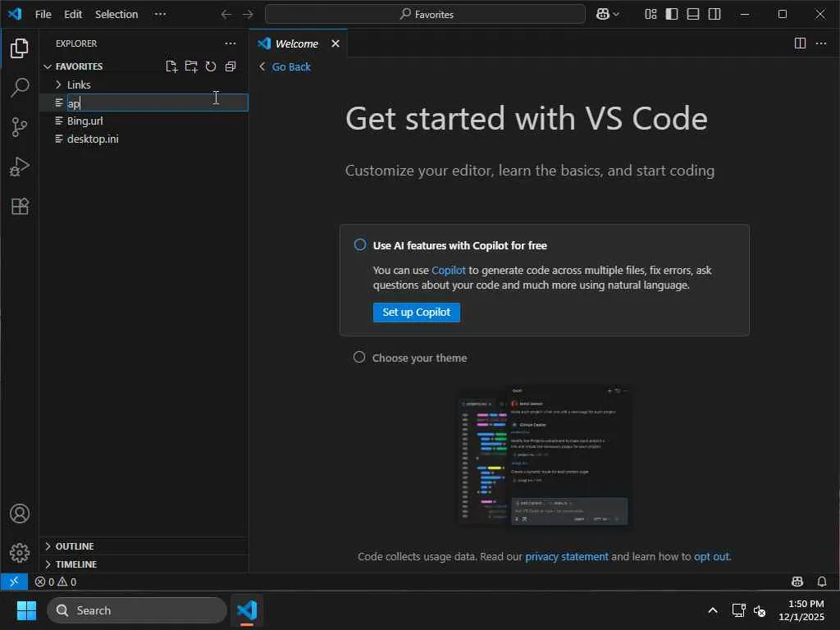Open the Copilot dropdown arrow in title bar

click(x=616, y=15)
